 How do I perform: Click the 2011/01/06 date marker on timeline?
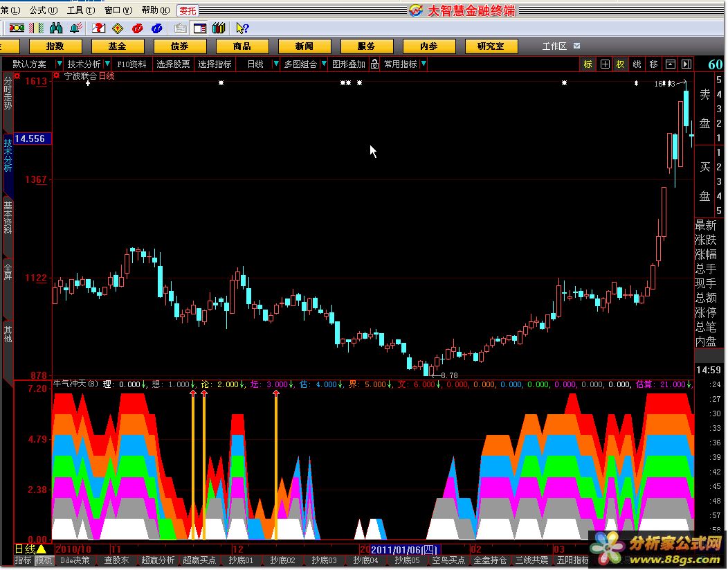point(404,549)
